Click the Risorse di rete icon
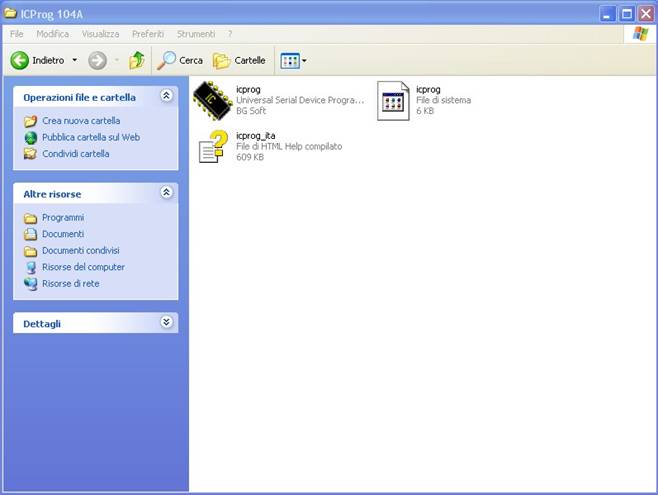The image size is (658, 495). (30, 284)
